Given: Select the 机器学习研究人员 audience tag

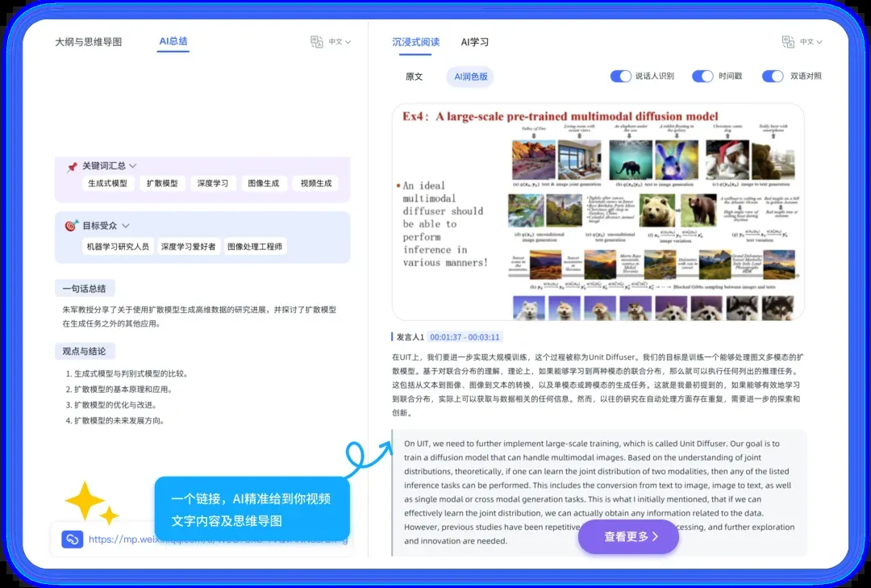Looking at the screenshot, I should pos(118,246).
